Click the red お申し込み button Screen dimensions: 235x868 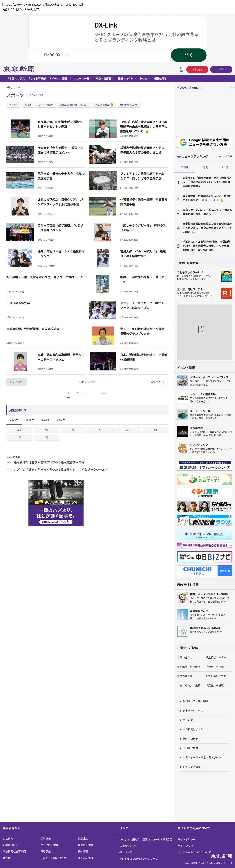point(197,69)
